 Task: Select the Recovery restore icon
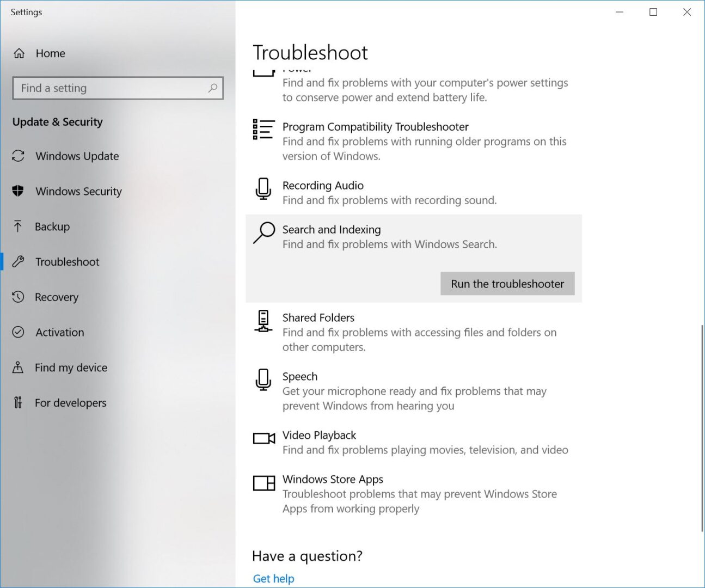[18, 297]
